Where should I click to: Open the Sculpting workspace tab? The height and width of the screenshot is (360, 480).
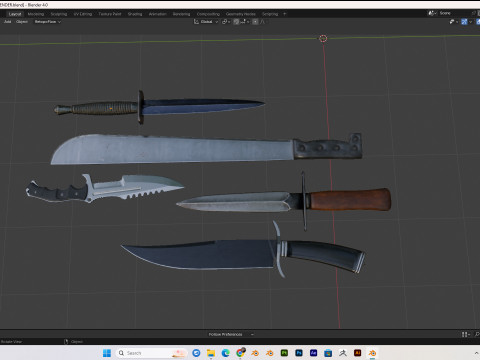[x=59, y=14]
